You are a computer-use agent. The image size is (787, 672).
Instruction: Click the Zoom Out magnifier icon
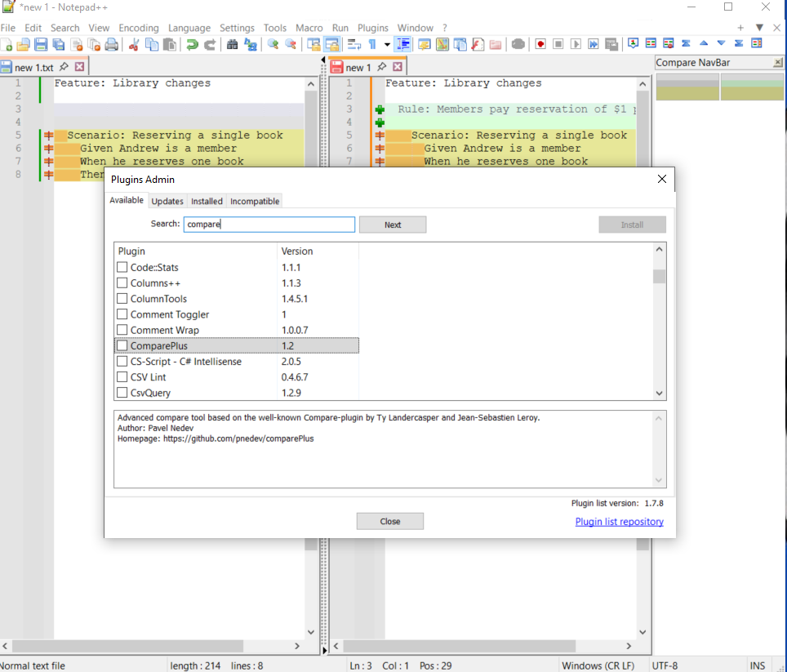[x=290, y=44]
